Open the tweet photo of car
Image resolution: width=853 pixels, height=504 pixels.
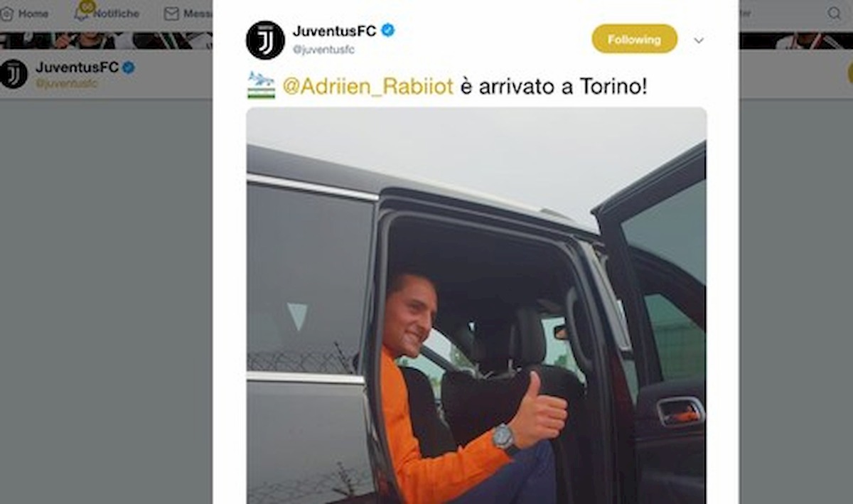point(476,306)
